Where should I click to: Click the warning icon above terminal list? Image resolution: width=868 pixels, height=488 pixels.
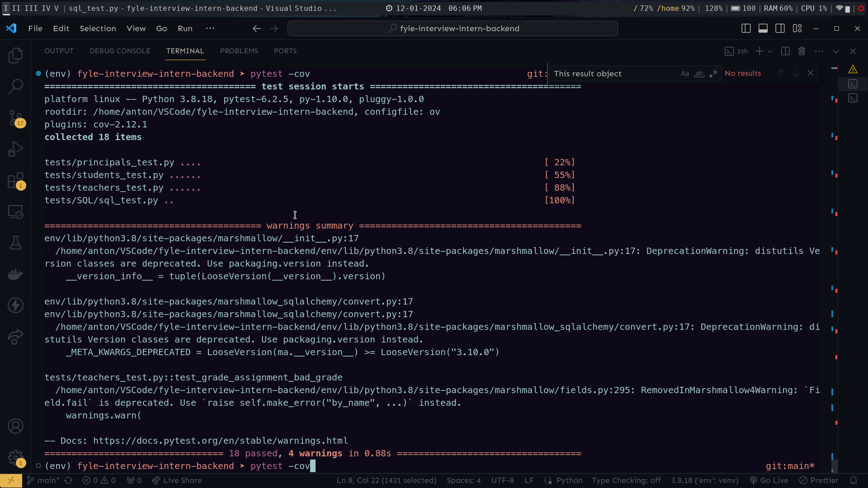click(853, 69)
